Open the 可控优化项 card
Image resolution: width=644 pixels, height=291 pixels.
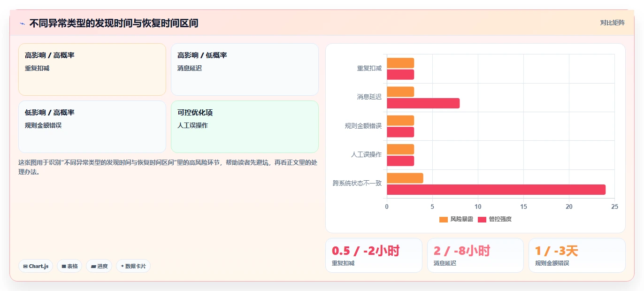tap(245, 127)
